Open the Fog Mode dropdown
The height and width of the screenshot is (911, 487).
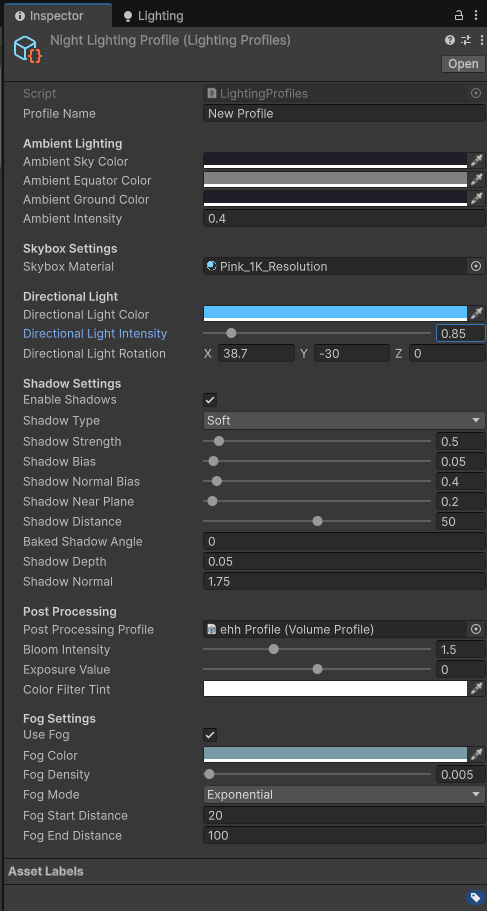pos(344,794)
